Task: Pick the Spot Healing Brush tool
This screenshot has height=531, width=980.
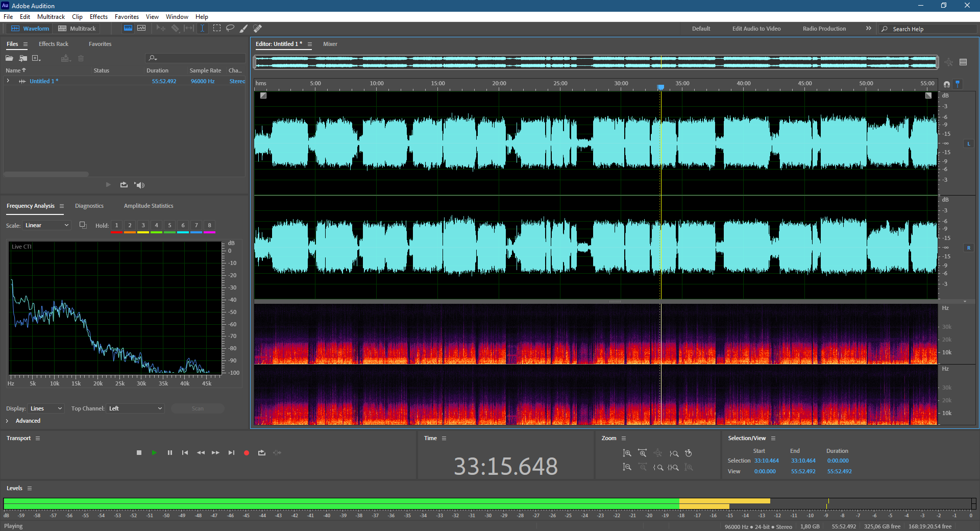Action: click(x=258, y=29)
